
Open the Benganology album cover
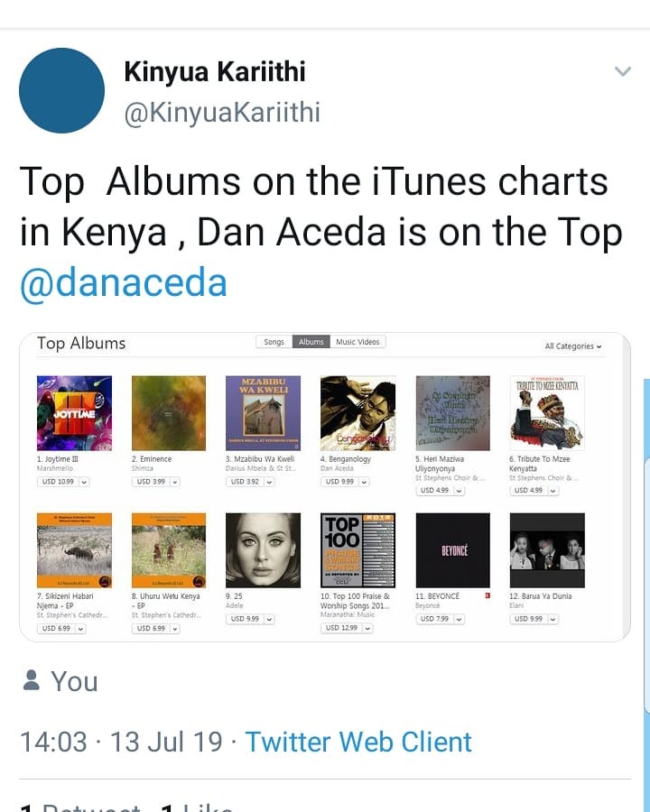(x=357, y=412)
